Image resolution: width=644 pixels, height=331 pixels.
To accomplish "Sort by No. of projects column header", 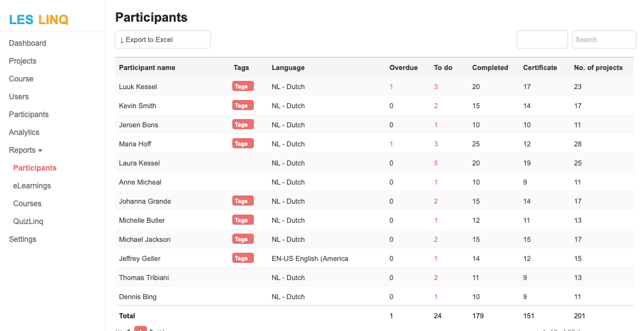I will [598, 67].
